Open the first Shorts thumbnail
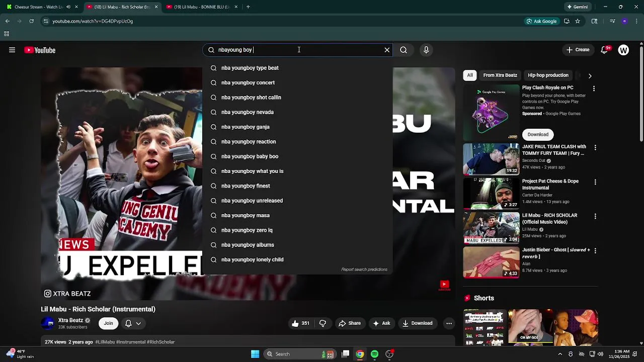This screenshot has height=362, width=644. pyautogui.click(x=484, y=327)
